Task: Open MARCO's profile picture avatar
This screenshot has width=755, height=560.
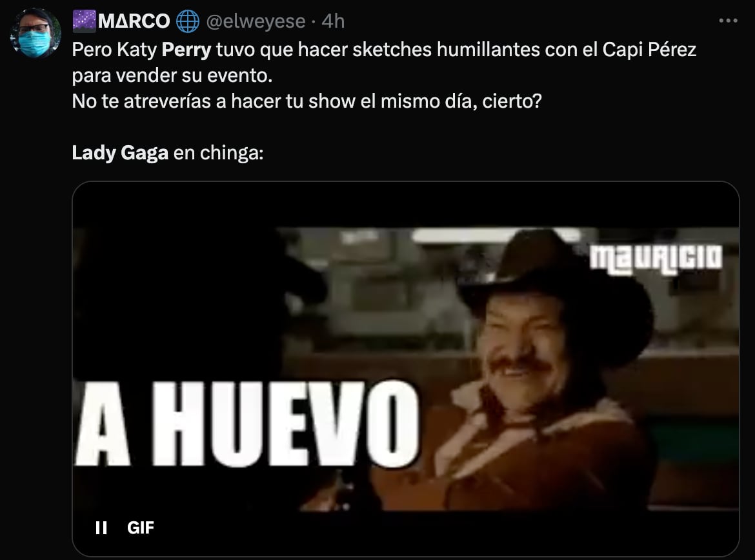Action: pos(35,33)
